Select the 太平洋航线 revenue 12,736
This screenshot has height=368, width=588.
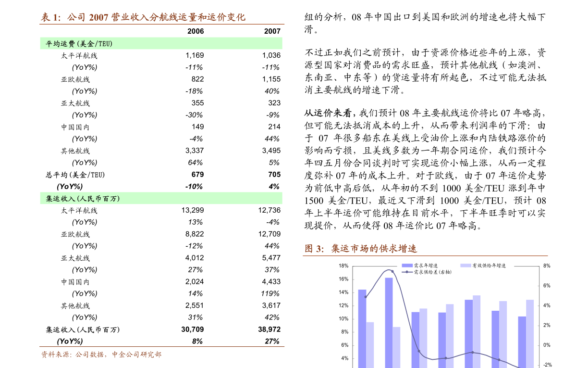tap(269, 210)
